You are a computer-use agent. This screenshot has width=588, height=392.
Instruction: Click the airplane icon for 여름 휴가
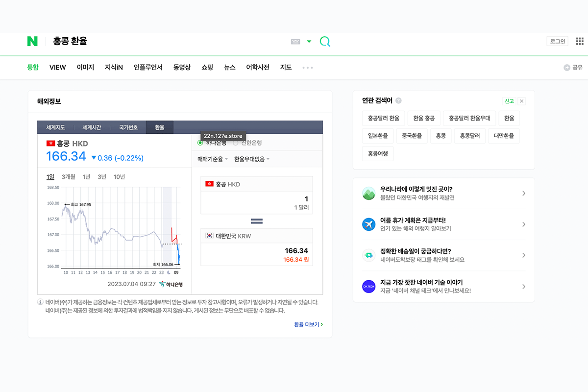[x=368, y=224]
